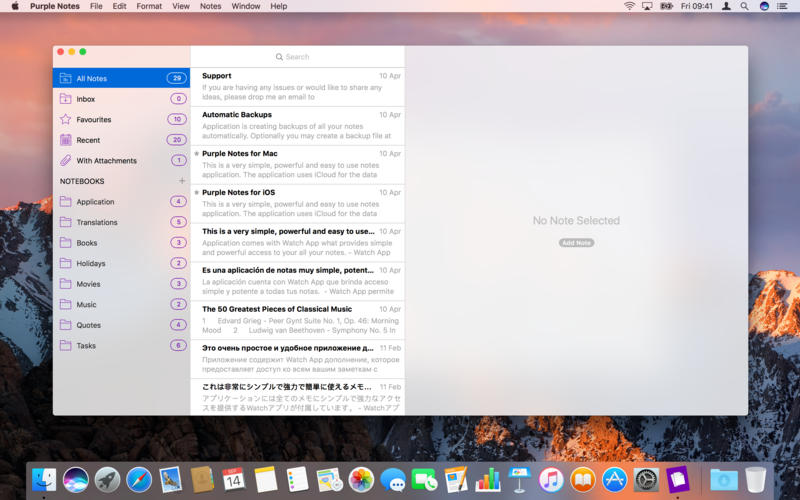Open the Notes menu
This screenshot has width=800, height=500.
pyautogui.click(x=210, y=6)
